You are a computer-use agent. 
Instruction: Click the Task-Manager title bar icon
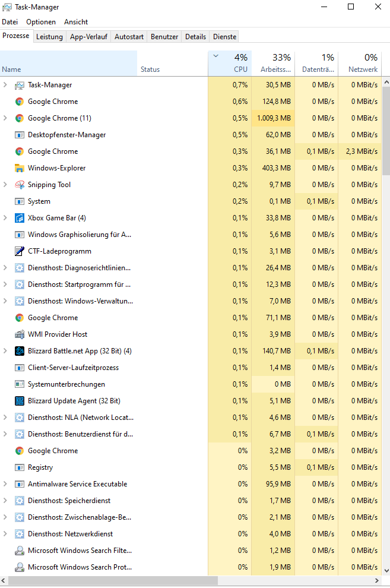7,7
